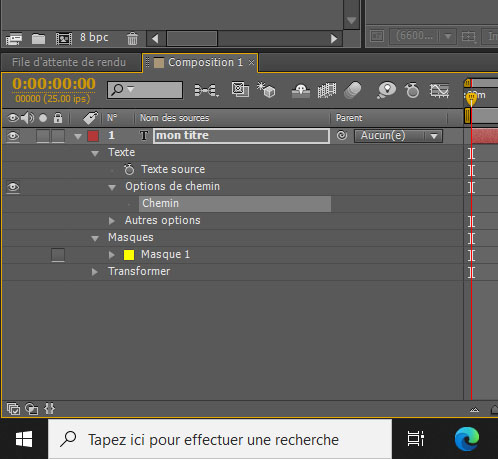This screenshot has height=459, width=498.
Task: Open the Parent dropdown showing Aucun(e)
Action: point(398,136)
